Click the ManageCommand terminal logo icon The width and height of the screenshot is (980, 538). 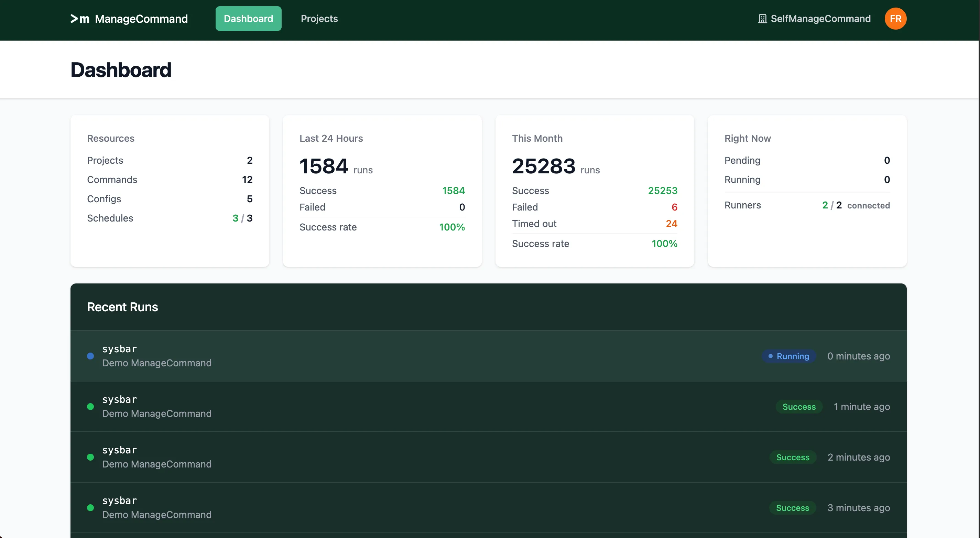click(x=80, y=19)
